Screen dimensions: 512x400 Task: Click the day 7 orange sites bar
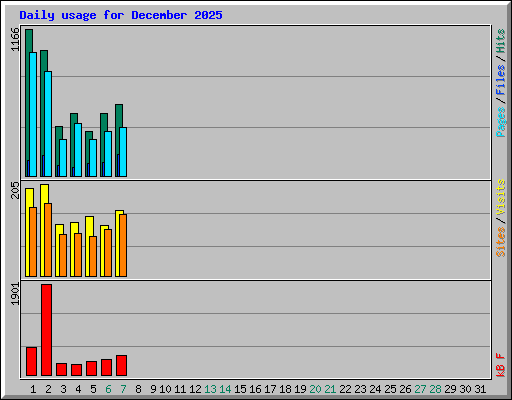coord(123,245)
